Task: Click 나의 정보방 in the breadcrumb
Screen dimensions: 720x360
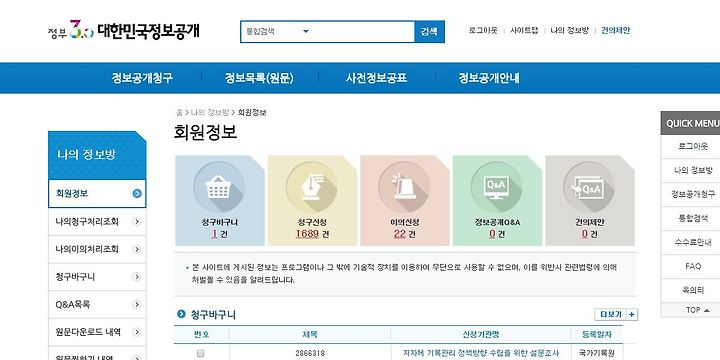Action: click(x=210, y=112)
